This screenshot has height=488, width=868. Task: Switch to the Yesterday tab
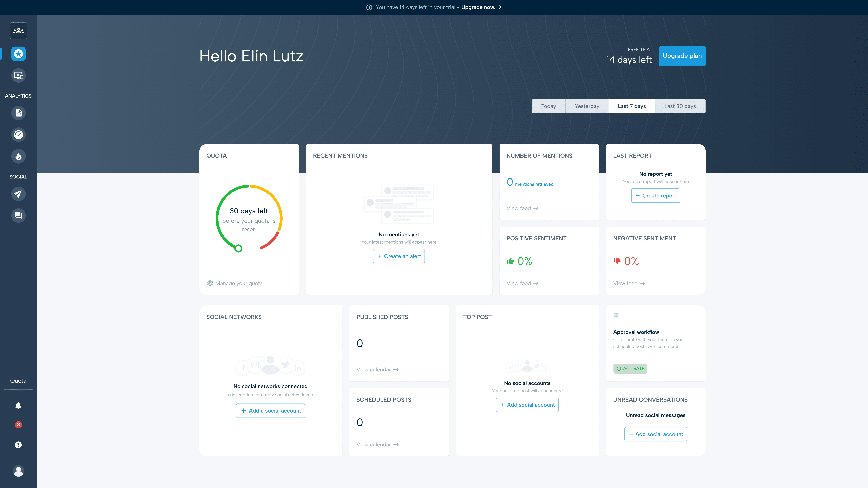587,106
